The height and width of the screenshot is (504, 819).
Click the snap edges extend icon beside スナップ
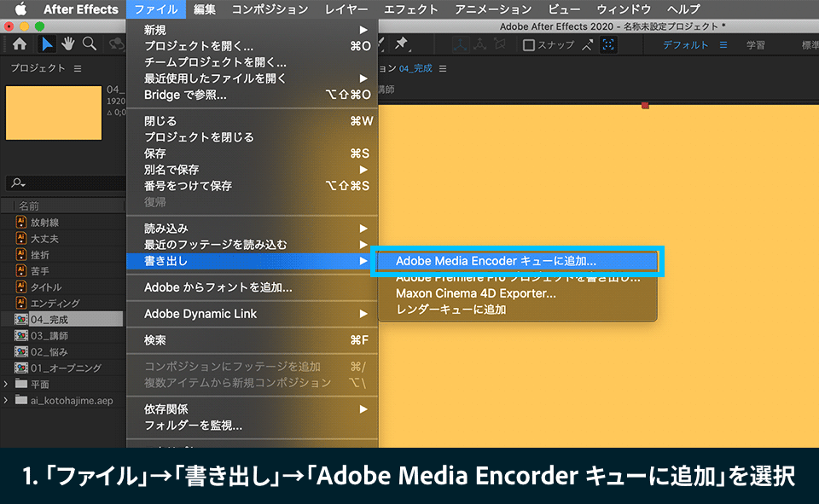(588, 45)
